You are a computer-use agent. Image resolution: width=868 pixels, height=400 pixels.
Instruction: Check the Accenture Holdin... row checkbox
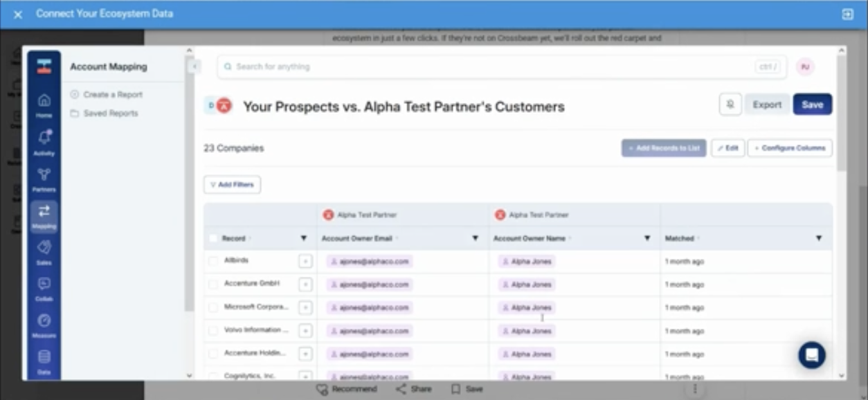pos(213,354)
